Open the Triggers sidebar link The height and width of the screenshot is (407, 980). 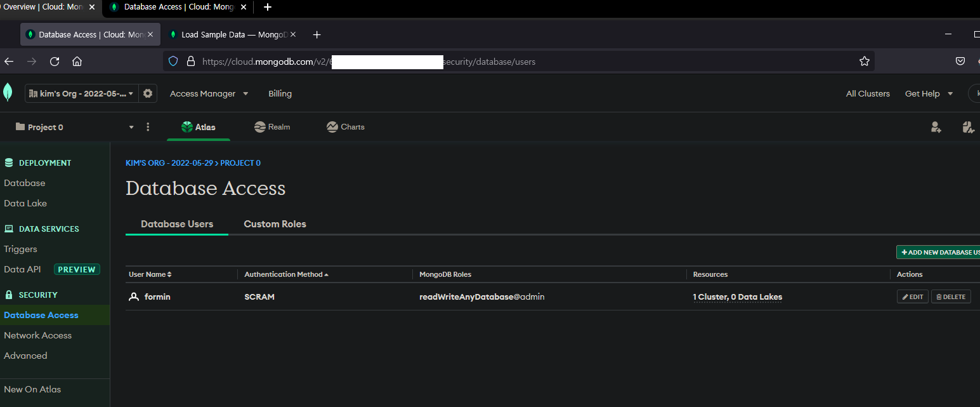pyautogui.click(x=20, y=249)
